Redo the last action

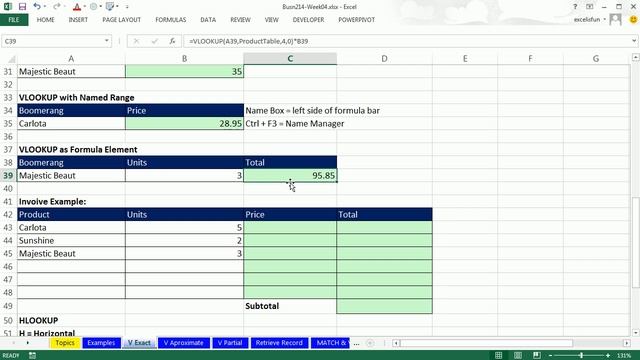57,7
